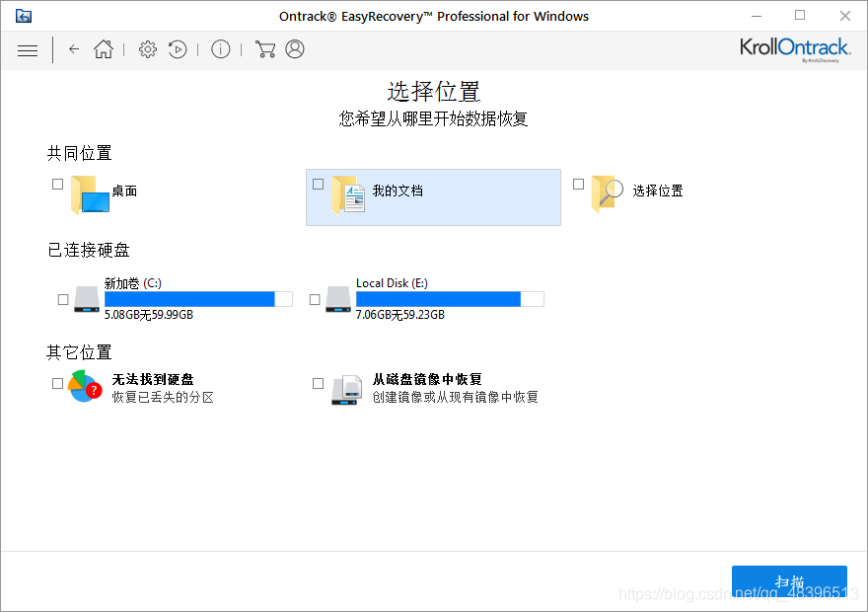
Task: Click the 扫描 button
Action: pyautogui.click(x=788, y=582)
